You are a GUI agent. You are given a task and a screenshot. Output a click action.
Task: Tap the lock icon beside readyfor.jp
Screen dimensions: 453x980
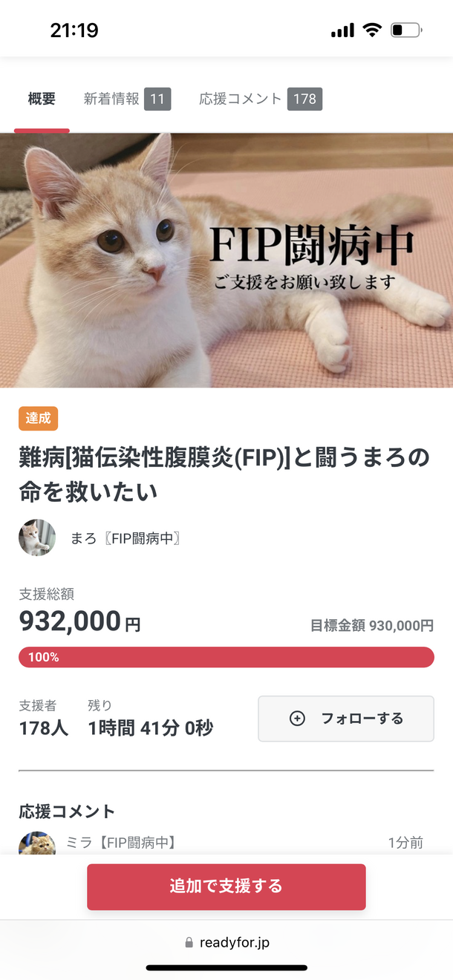tap(189, 943)
